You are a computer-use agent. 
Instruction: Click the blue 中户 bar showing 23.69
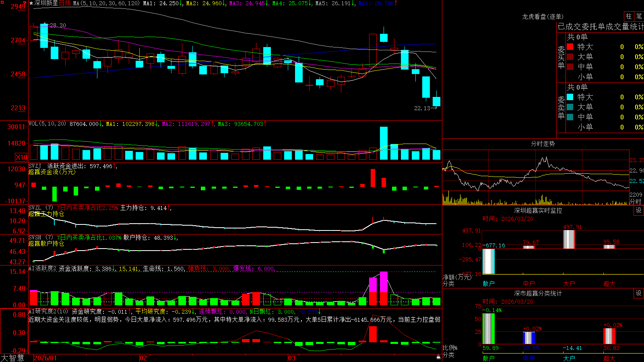[x=529, y=338]
